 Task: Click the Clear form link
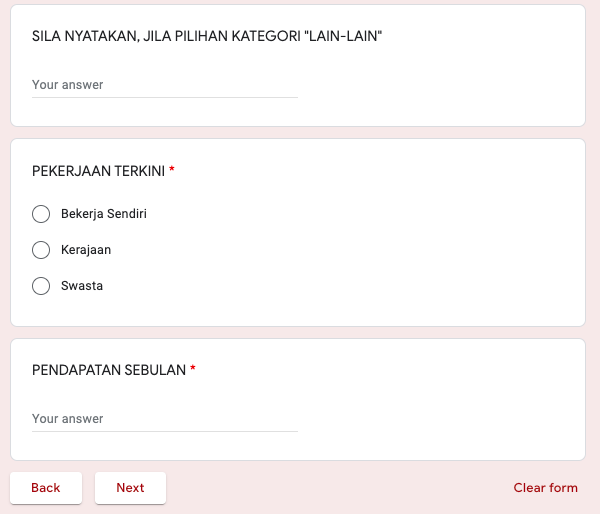coord(545,488)
